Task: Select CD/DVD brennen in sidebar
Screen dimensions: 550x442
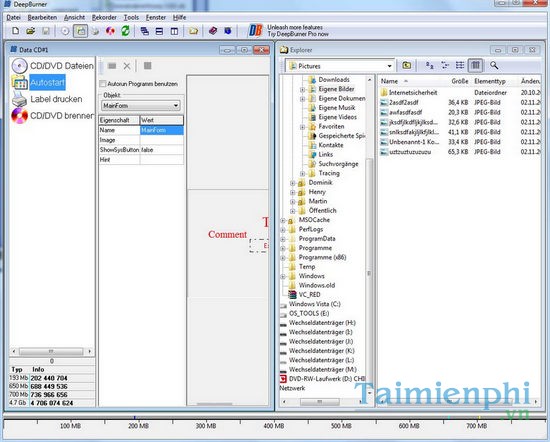Action: pyautogui.click(x=53, y=116)
